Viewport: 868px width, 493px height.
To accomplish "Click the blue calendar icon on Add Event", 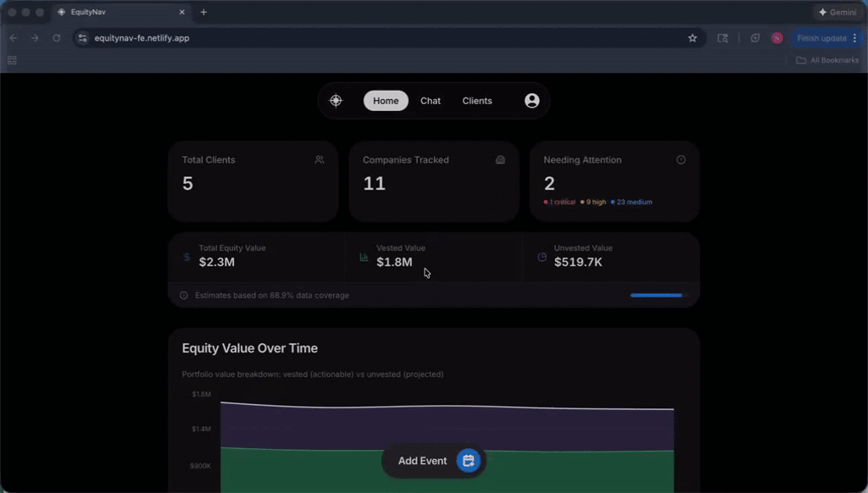I will pyautogui.click(x=468, y=460).
